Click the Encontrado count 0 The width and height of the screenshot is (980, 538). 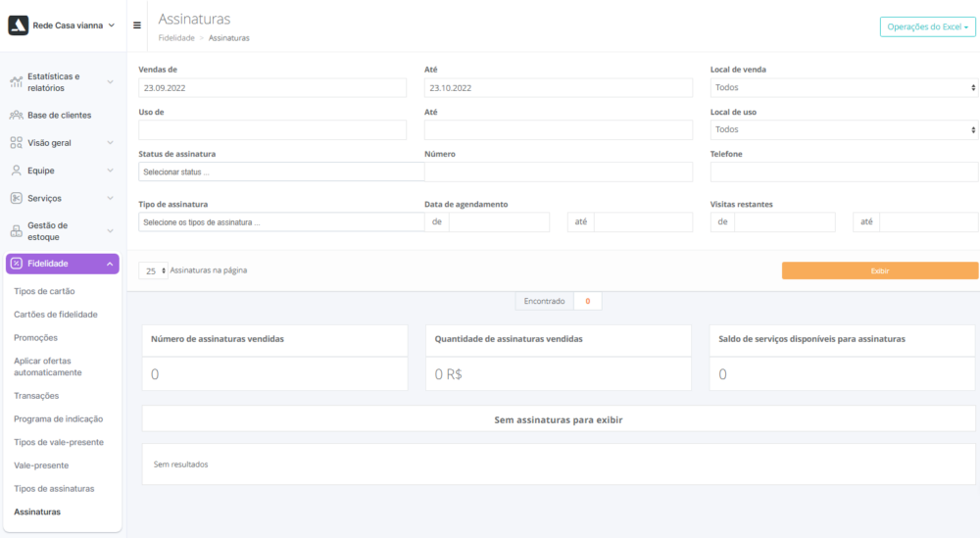(587, 301)
